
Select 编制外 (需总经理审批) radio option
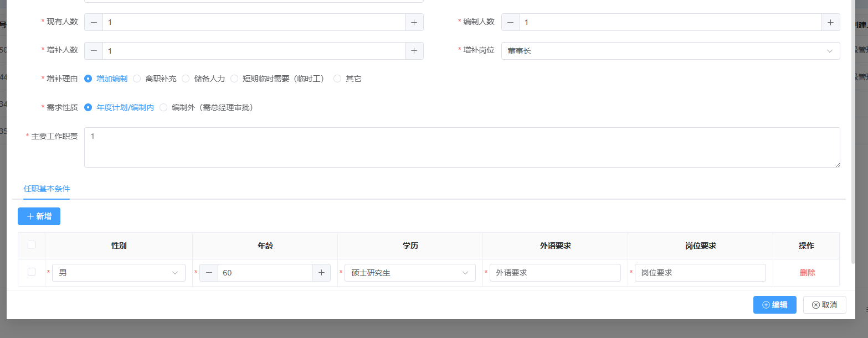[x=163, y=107]
